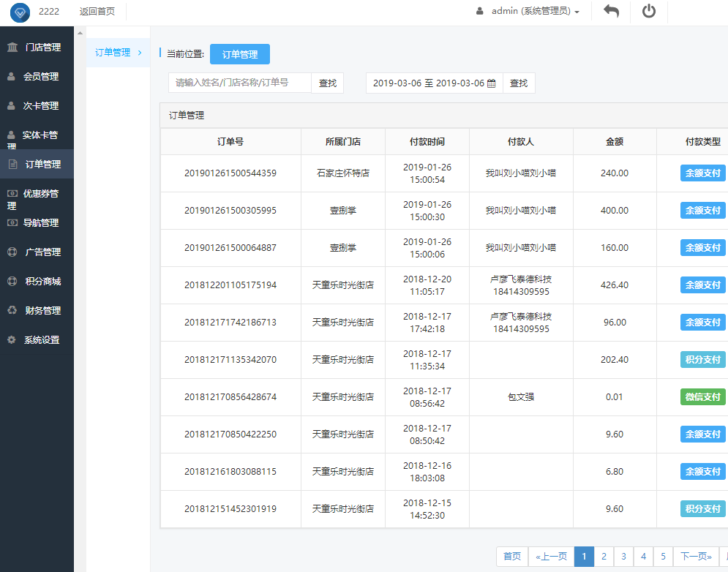Click the 石家庄怀特店 store cell
The width and height of the screenshot is (728, 572).
343,173
